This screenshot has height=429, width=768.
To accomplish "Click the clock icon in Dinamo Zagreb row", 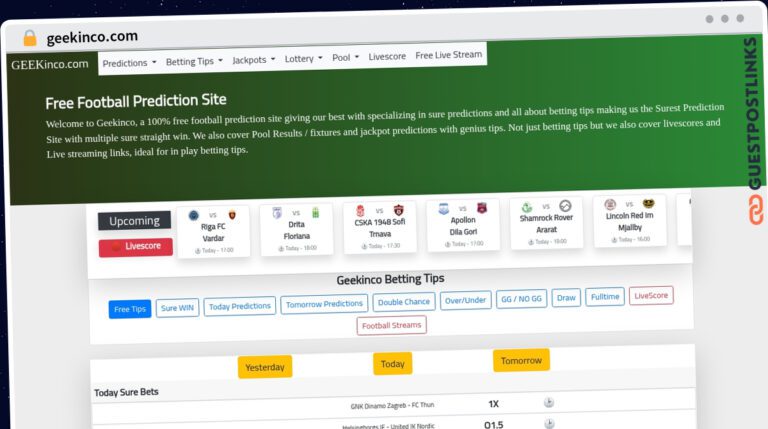I will (549, 403).
